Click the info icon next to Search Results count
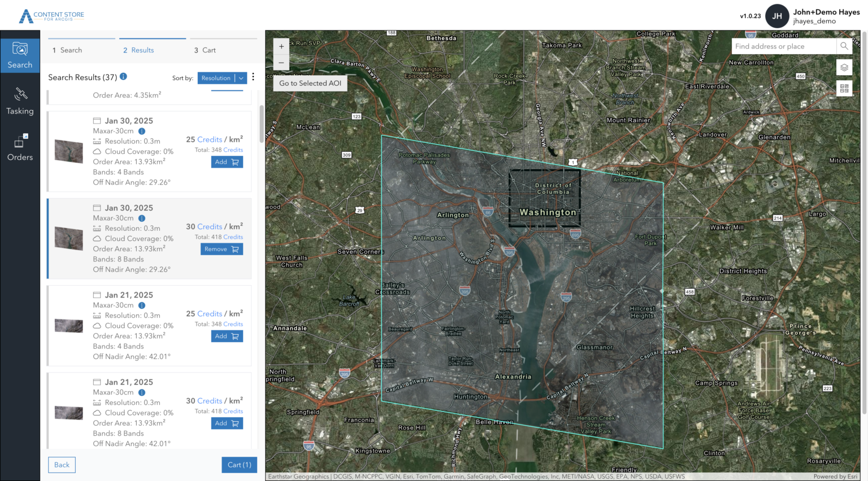Viewport: 868px width, 481px height. tap(123, 77)
